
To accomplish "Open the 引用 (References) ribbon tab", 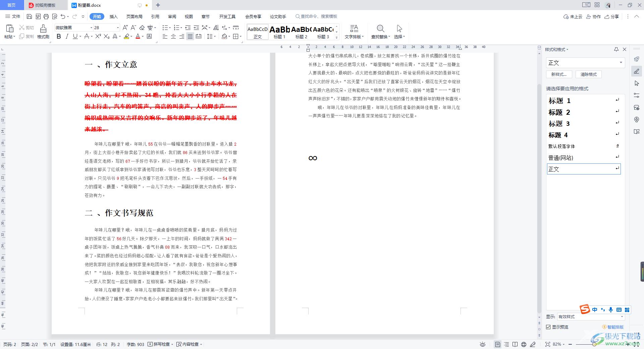I will (x=155, y=16).
